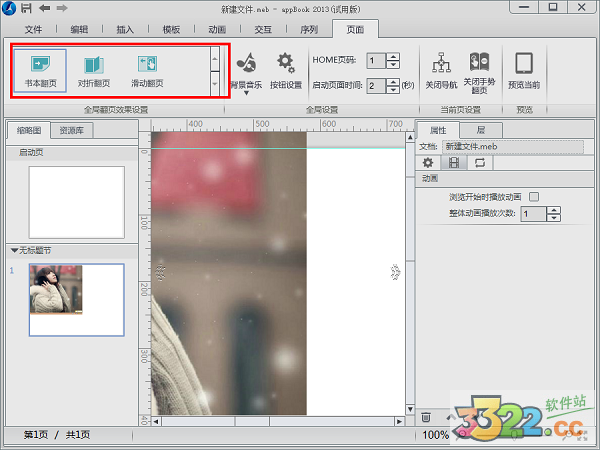Click the HOME页码 input field
Screen dimensions: 600x450
[376, 60]
